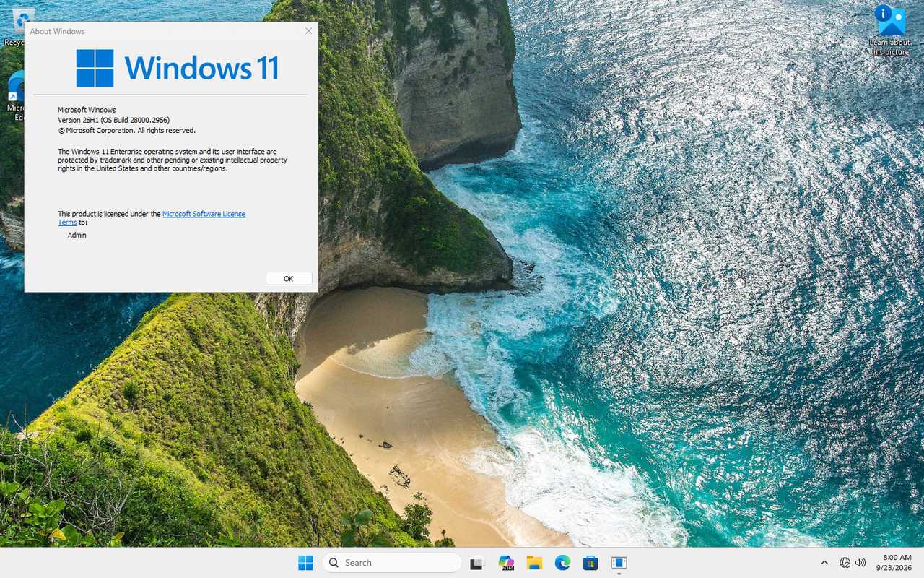The width and height of the screenshot is (924, 578).
Task: Close the About Windows dialog
Action: tap(308, 31)
